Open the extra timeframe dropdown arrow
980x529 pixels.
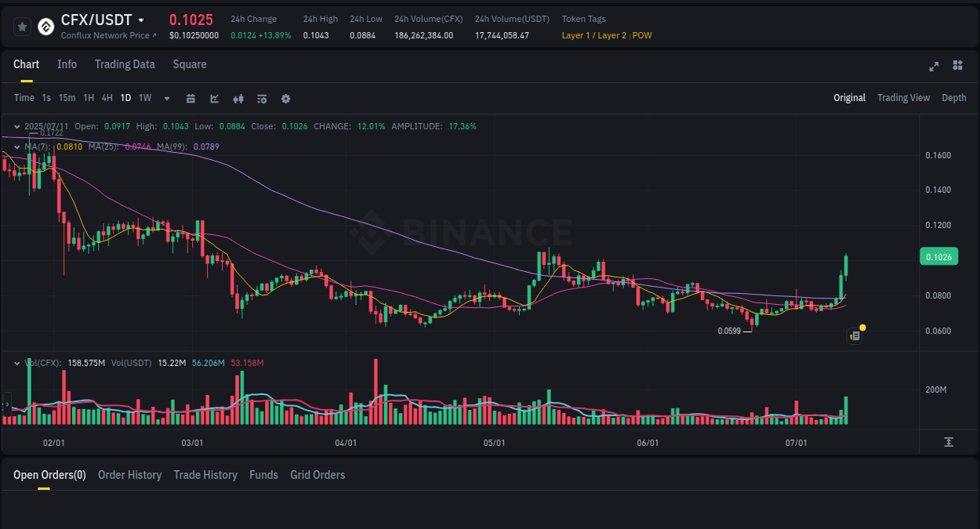point(165,98)
